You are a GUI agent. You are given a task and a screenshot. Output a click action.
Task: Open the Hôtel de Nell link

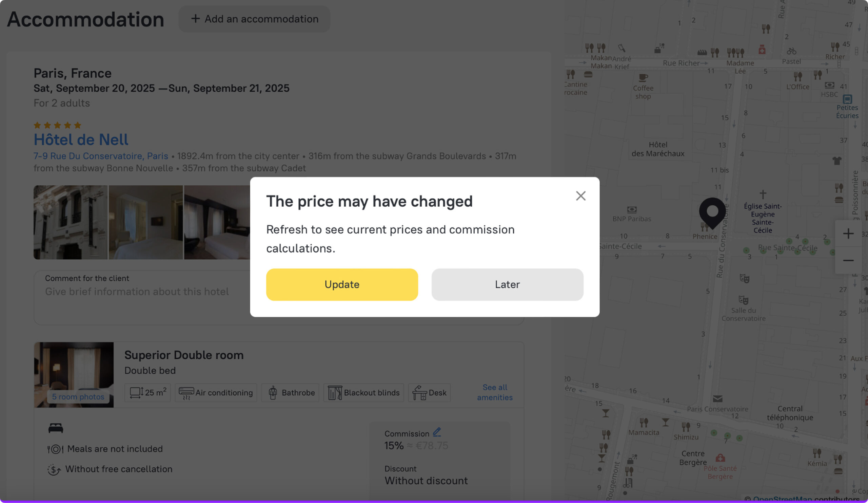click(x=81, y=139)
